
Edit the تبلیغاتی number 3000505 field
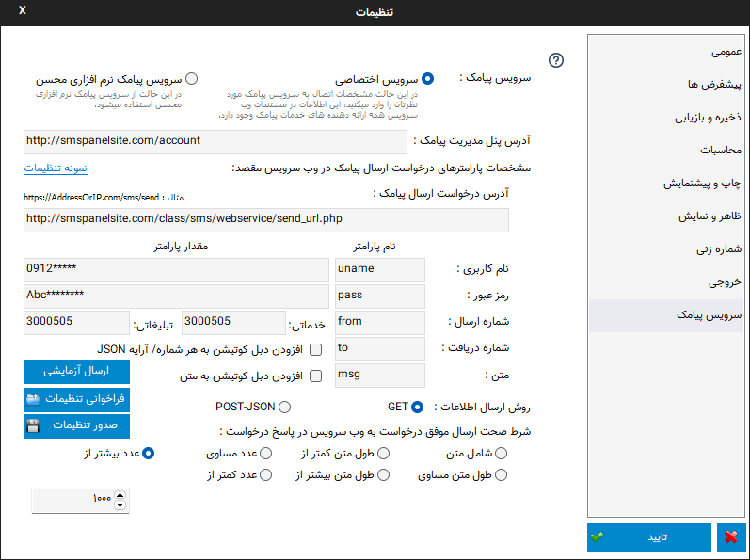click(x=76, y=323)
